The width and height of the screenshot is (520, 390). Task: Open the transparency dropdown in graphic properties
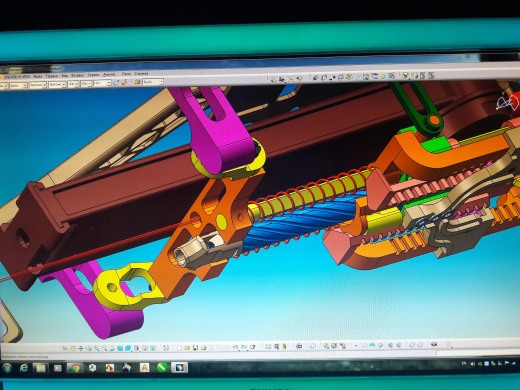click(x=18, y=86)
